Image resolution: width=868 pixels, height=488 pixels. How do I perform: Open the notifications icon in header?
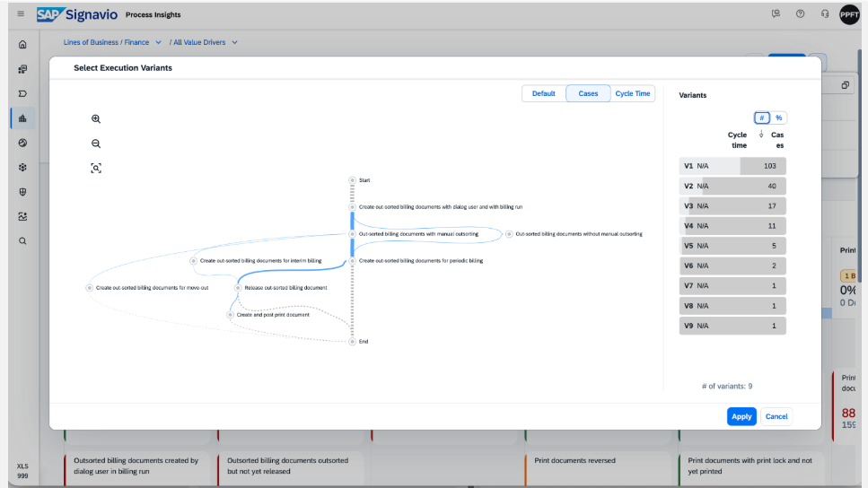(x=776, y=13)
